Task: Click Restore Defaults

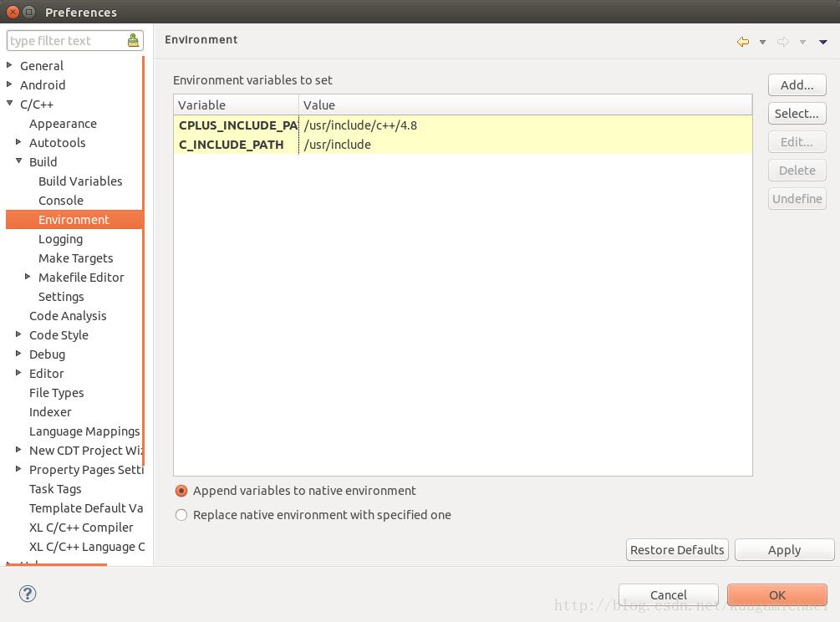Action: click(677, 550)
